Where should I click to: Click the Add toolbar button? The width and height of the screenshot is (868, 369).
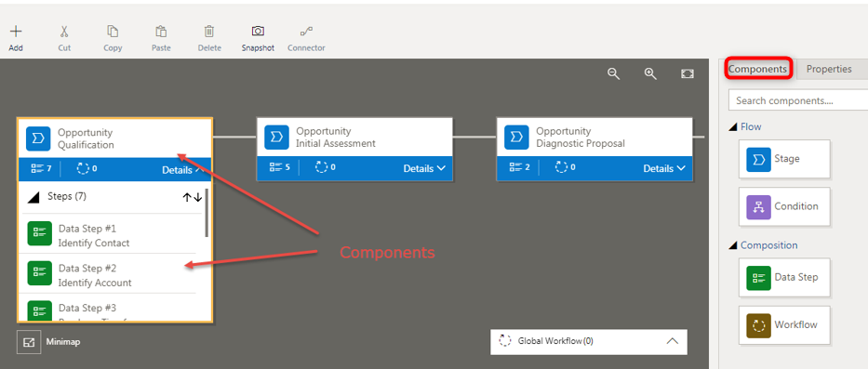[x=16, y=38]
